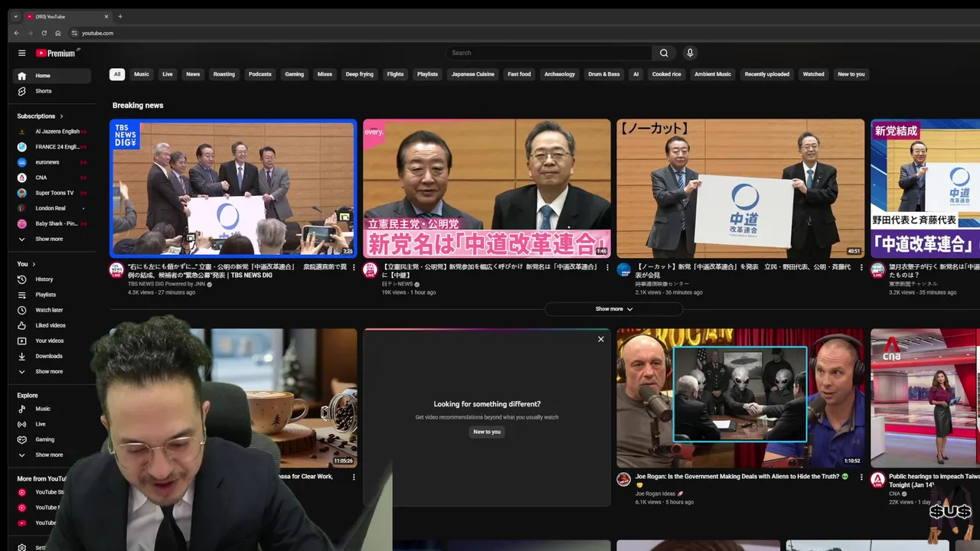980x551 pixels.
Task: Open a new browser tab
Action: 120,16
